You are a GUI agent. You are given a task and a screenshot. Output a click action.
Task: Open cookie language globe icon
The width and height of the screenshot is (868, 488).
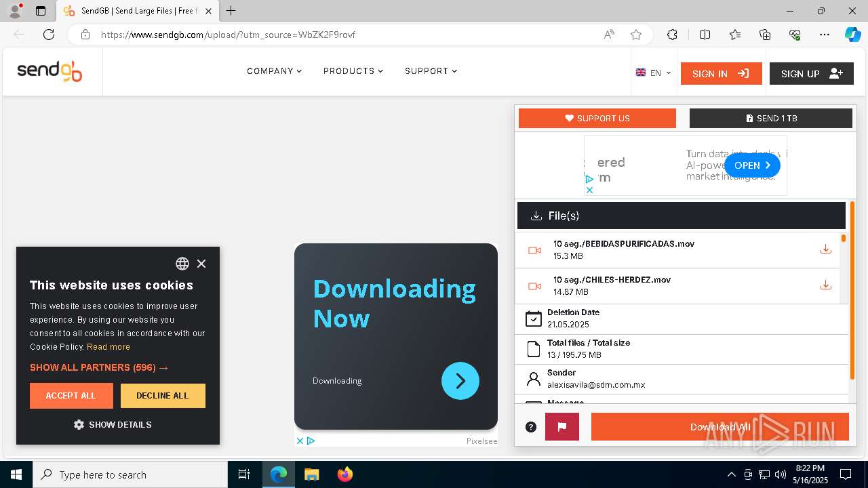coord(182,264)
